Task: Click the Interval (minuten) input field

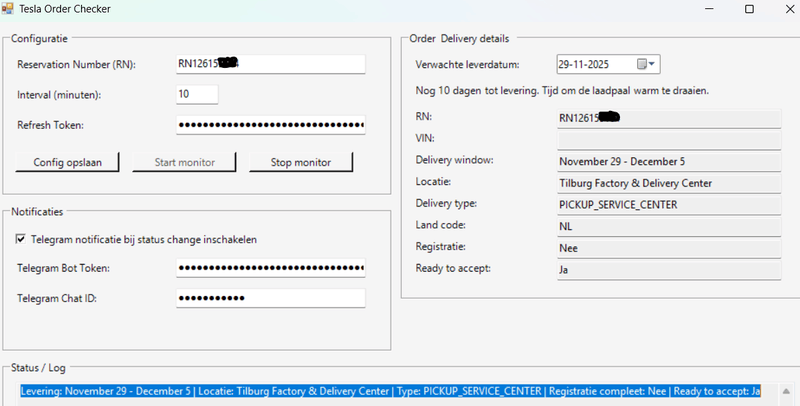Action: pyautogui.click(x=197, y=94)
